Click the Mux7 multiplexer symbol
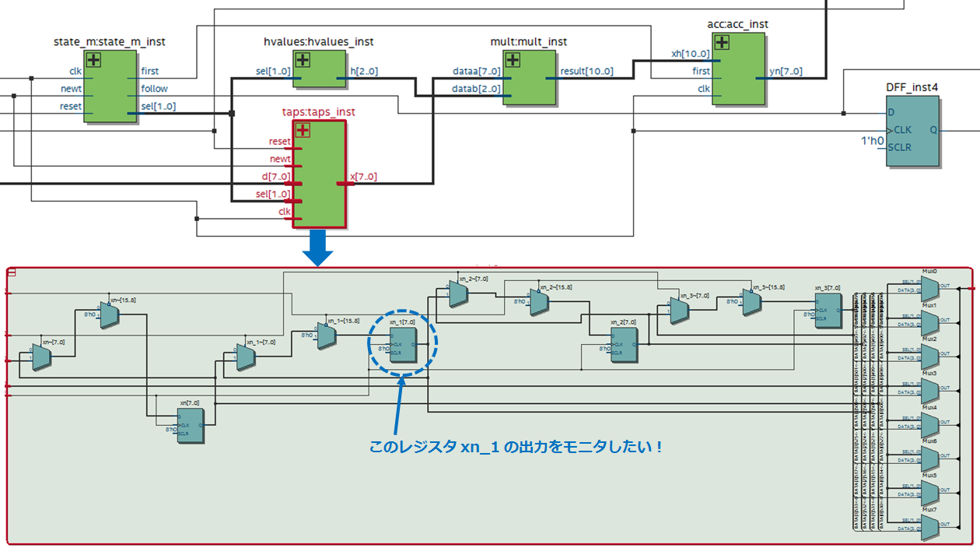 (929, 525)
